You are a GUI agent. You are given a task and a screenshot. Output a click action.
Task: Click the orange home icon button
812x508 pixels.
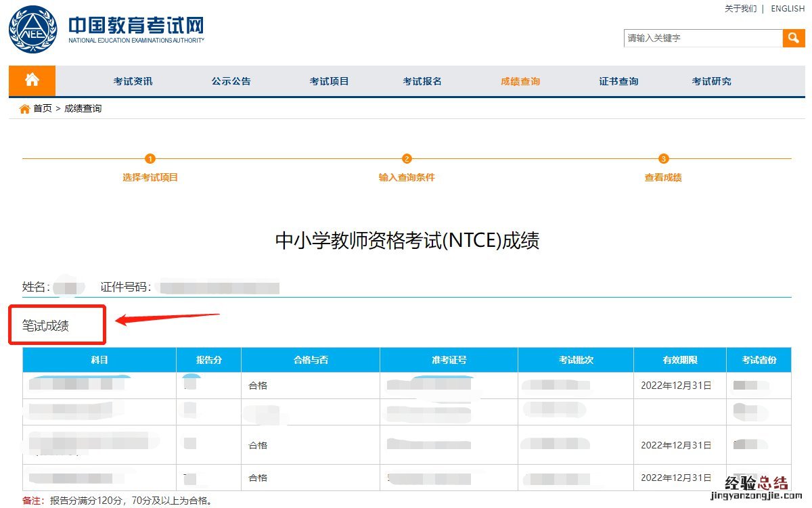[x=32, y=80]
